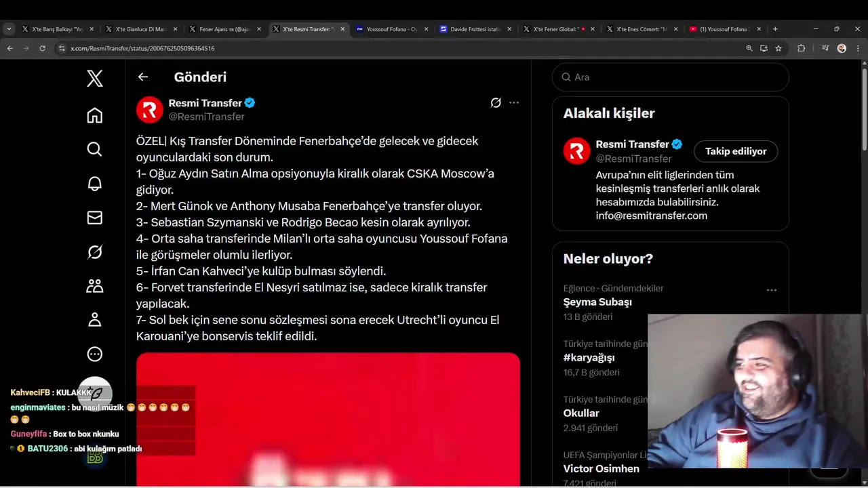Open the X logo home link
Screen dimensions: 868x488
tap(95, 79)
